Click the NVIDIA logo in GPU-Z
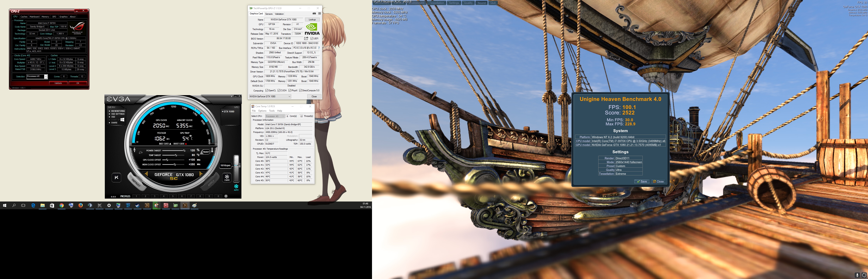This screenshot has width=868, height=279. coord(312,29)
